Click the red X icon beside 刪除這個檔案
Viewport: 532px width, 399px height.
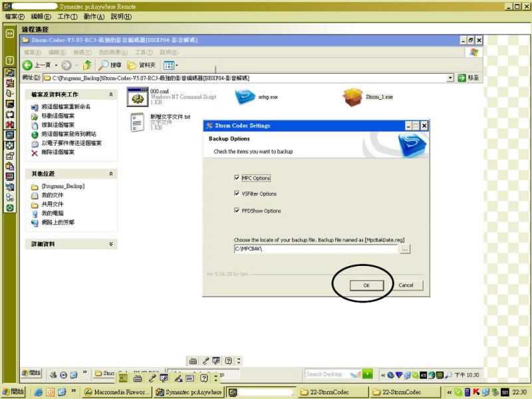pos(35,153)
